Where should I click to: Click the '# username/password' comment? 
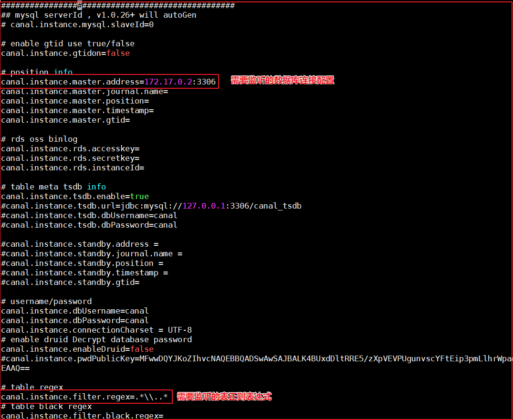pos(46,301)
